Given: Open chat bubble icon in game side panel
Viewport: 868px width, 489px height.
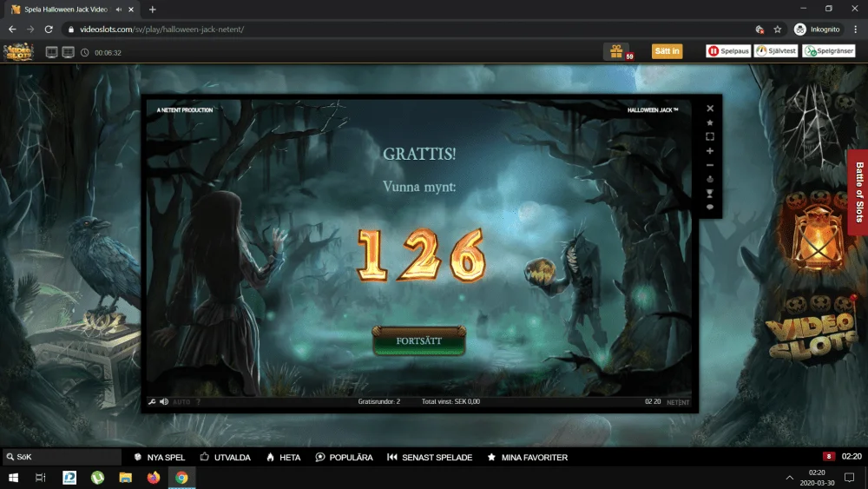Looking at the screenshot, I should pos(710,207).
